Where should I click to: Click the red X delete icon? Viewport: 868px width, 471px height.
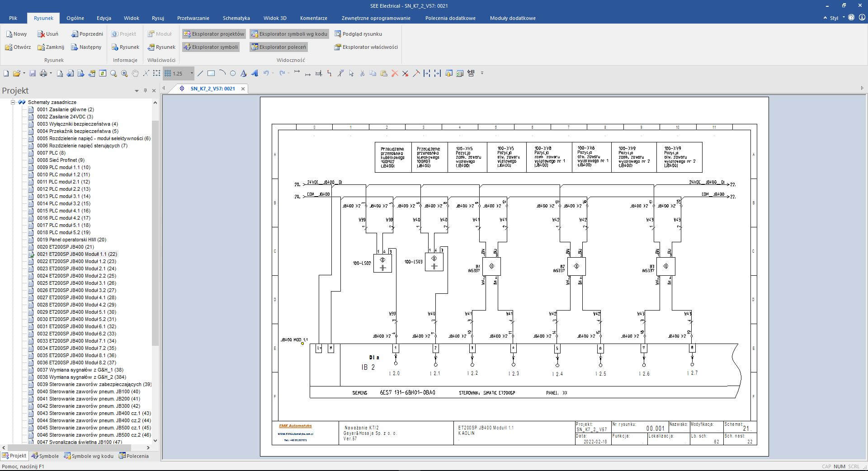click(x=395, y=73)
